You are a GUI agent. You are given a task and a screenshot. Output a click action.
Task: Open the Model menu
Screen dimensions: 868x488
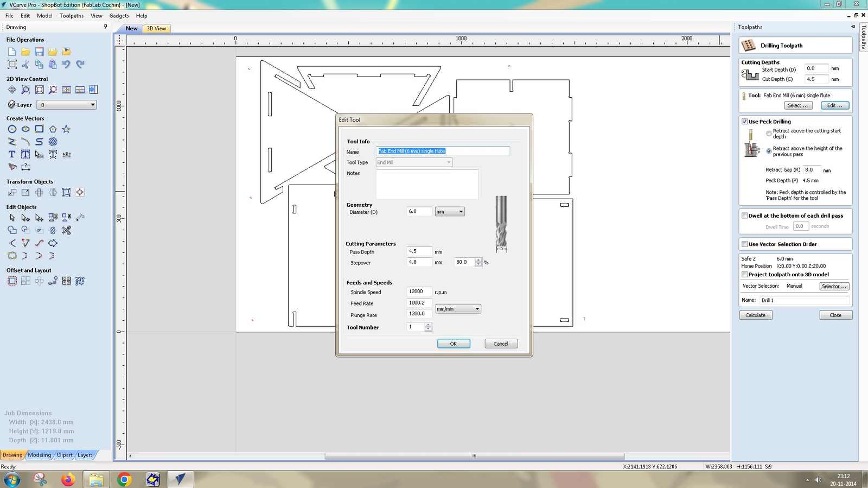click(44, 16)
